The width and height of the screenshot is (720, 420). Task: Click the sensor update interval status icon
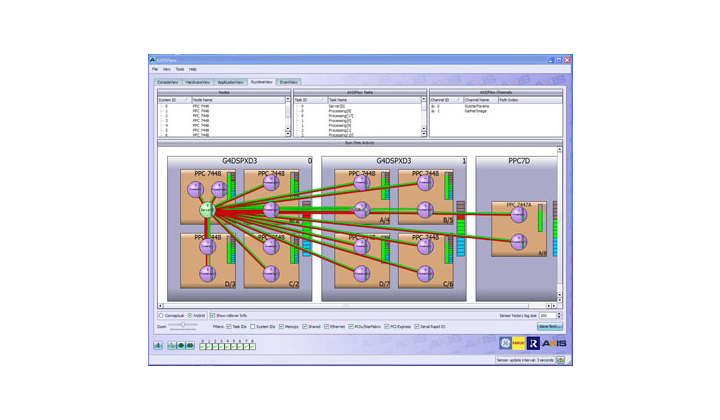(x=560, y=360)
